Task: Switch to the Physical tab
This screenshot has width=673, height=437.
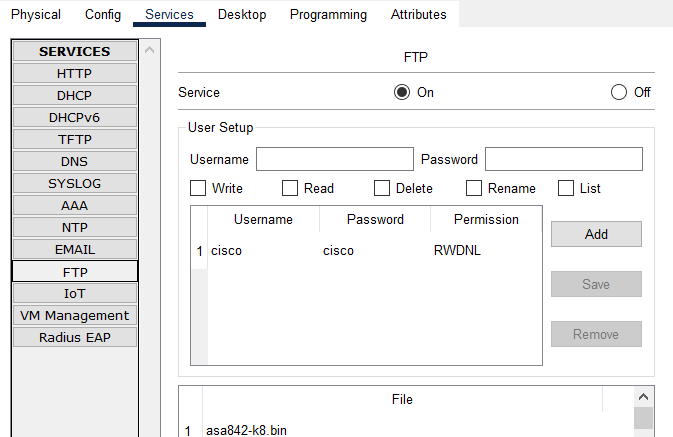Action: (x=36, y=15)
